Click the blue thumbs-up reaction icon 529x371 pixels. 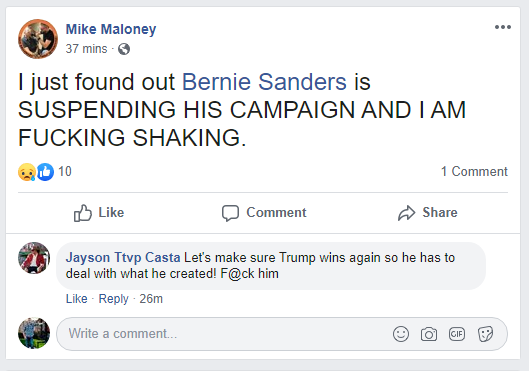point(45,172)
